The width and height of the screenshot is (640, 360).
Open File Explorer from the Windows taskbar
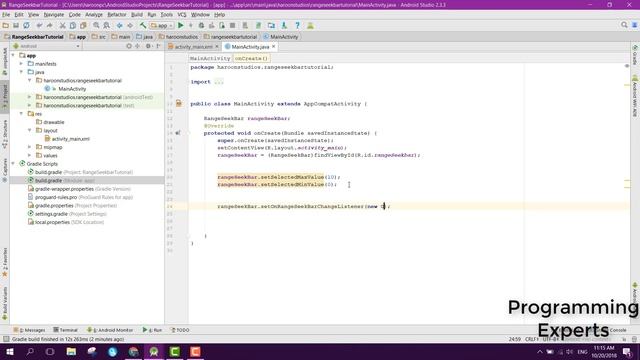[71, 351]
